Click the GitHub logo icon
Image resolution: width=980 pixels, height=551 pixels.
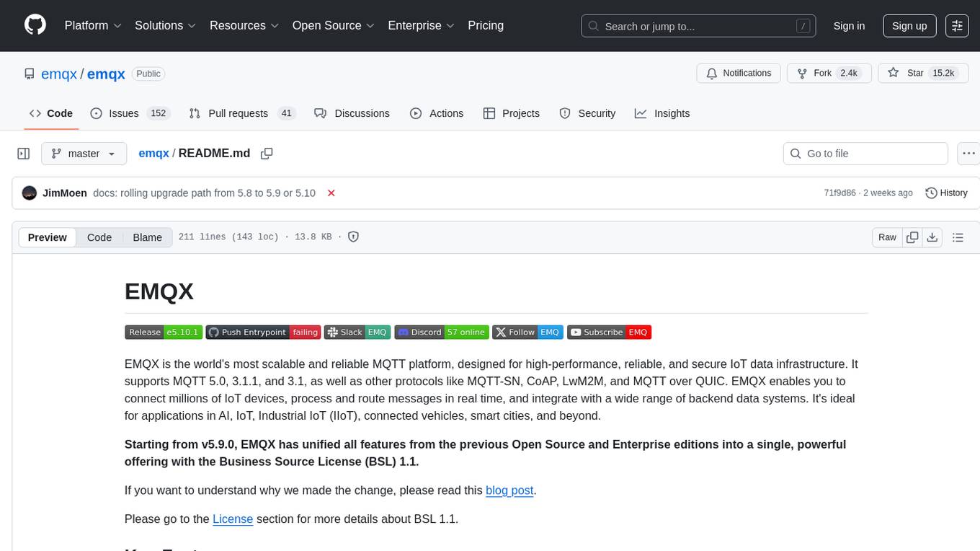(35, 25)
